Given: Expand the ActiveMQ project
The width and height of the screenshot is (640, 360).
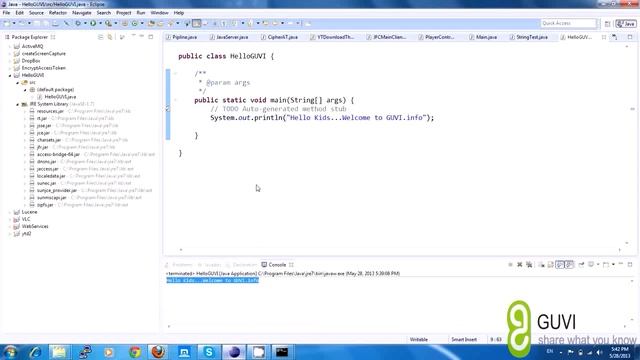Looking at the screenshot, I should click(10, 47).
